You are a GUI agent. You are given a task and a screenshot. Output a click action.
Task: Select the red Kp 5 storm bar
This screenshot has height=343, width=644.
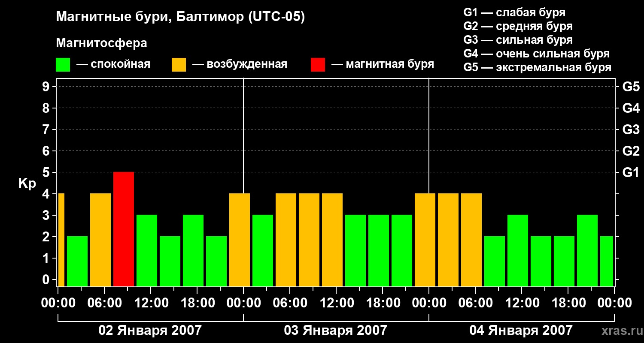124,229
